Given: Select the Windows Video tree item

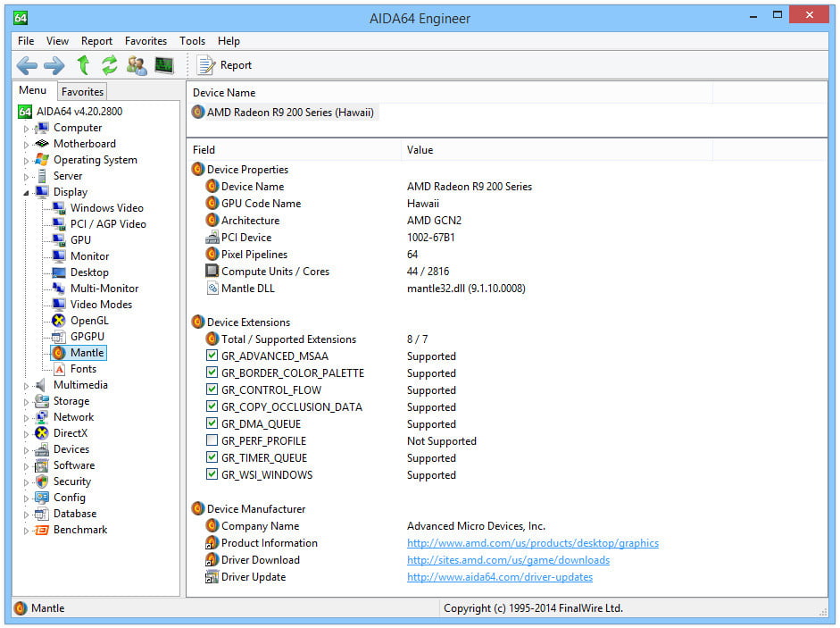Looking at the screenshot, I should [106, 208].
